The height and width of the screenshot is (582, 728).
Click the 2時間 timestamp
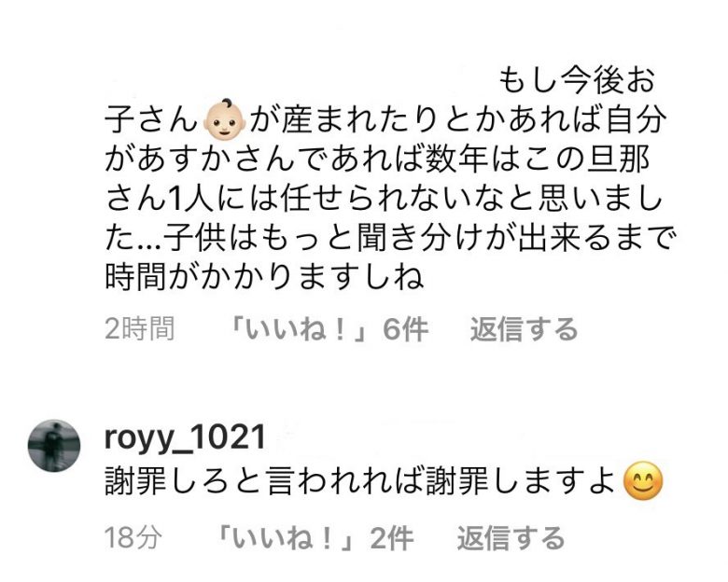140,329
